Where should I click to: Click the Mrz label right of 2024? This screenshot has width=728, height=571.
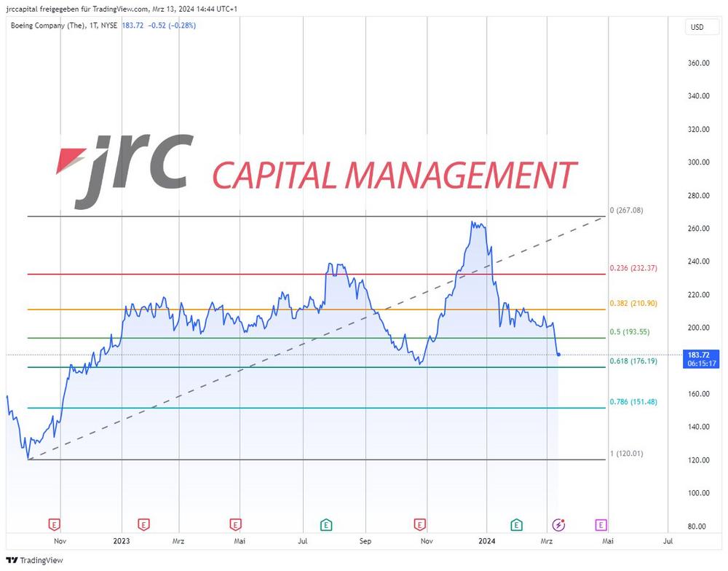[547, 541]
